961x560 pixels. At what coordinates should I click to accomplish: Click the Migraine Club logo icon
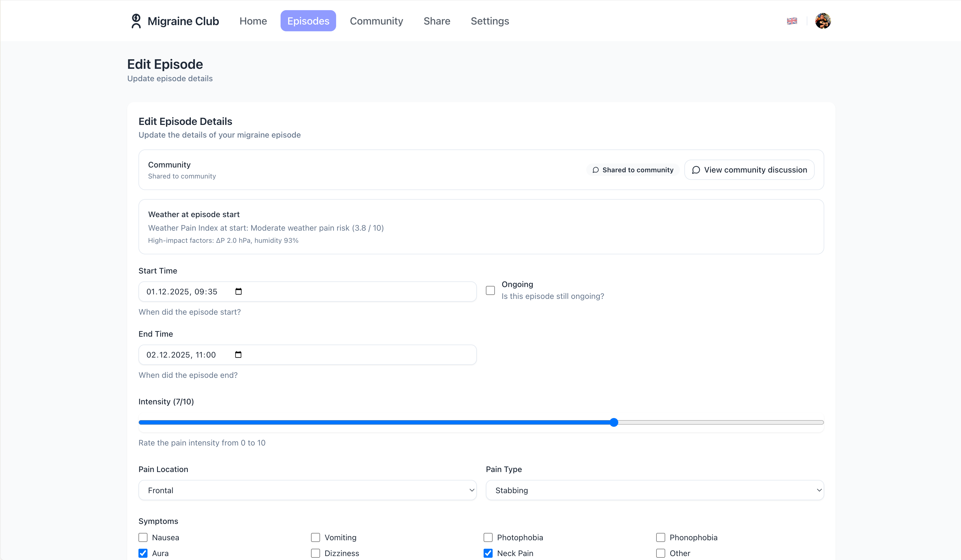pyautogui.click(x=136, y=21)
